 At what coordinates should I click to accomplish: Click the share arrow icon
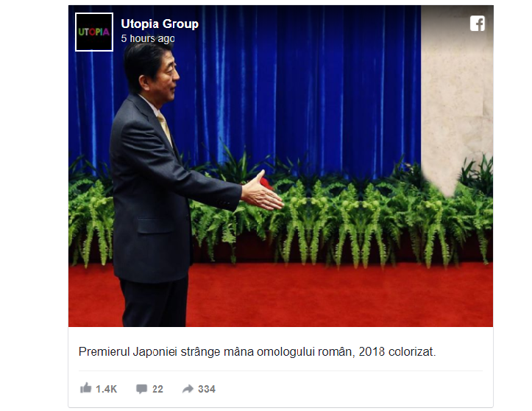(x=188, y=389)
